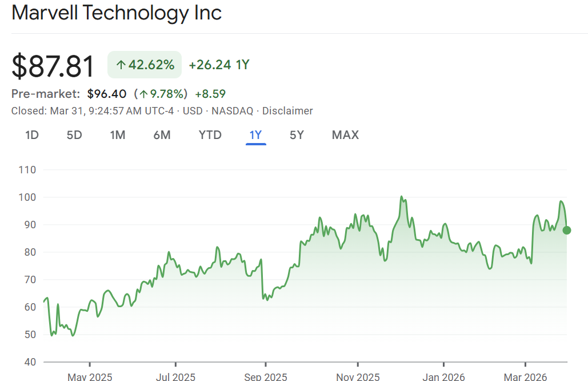Click the $87.81 stock price

53,66
